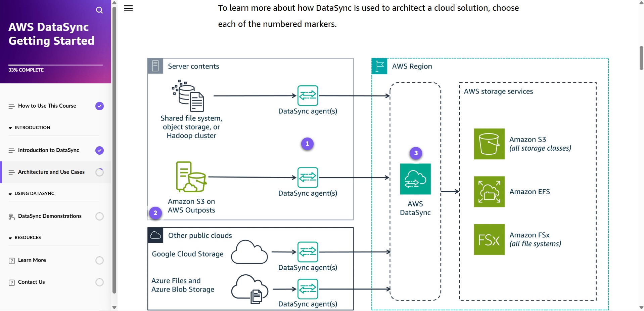
Task: Open the course search magnifier
Action: coord(99,10)
